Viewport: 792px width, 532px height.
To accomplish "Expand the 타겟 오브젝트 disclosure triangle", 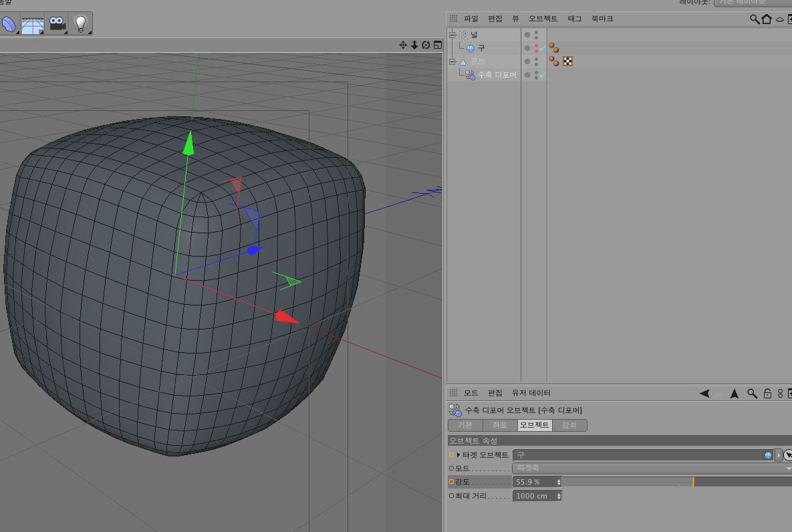I will pos(458,455).
